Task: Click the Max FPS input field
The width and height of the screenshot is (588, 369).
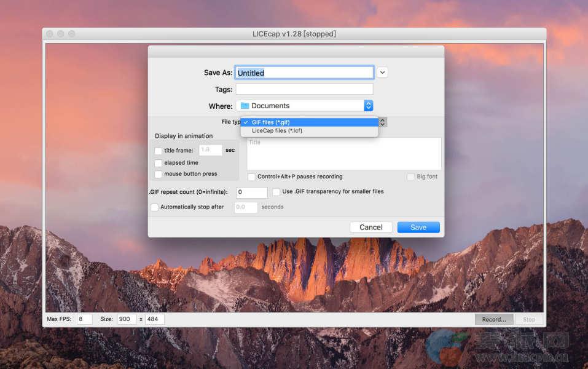Action: click(84, 319)
